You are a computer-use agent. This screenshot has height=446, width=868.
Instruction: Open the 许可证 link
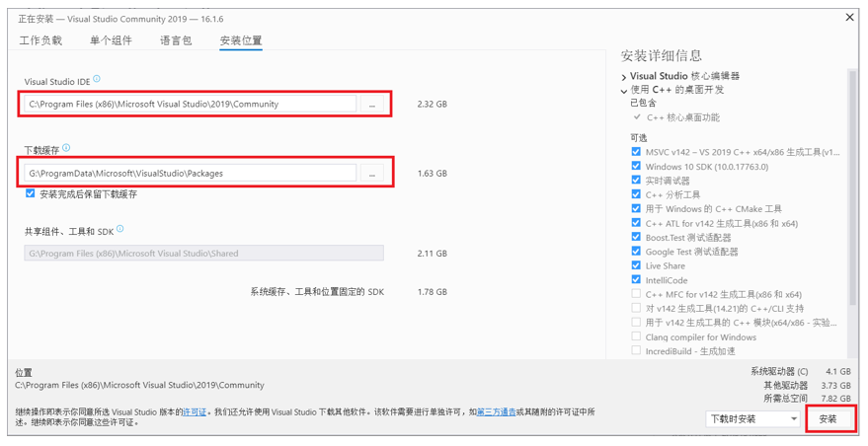tap(195, 412)
